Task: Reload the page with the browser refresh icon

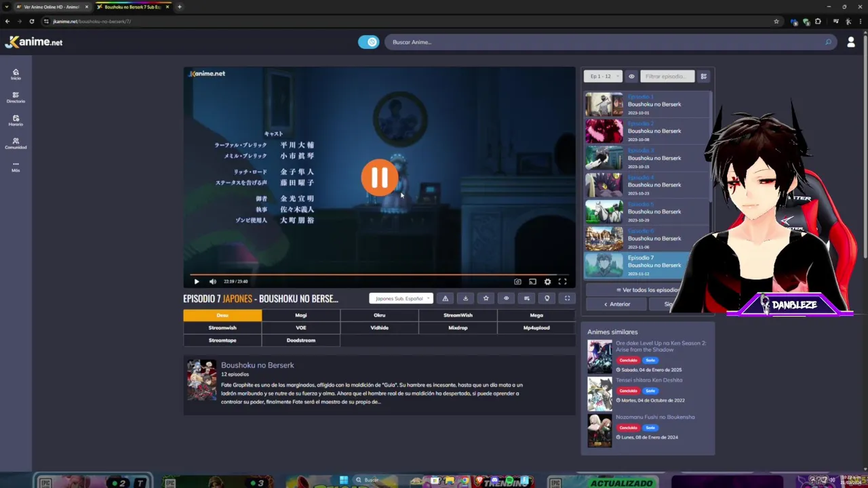Action: (x=31, y=21)
